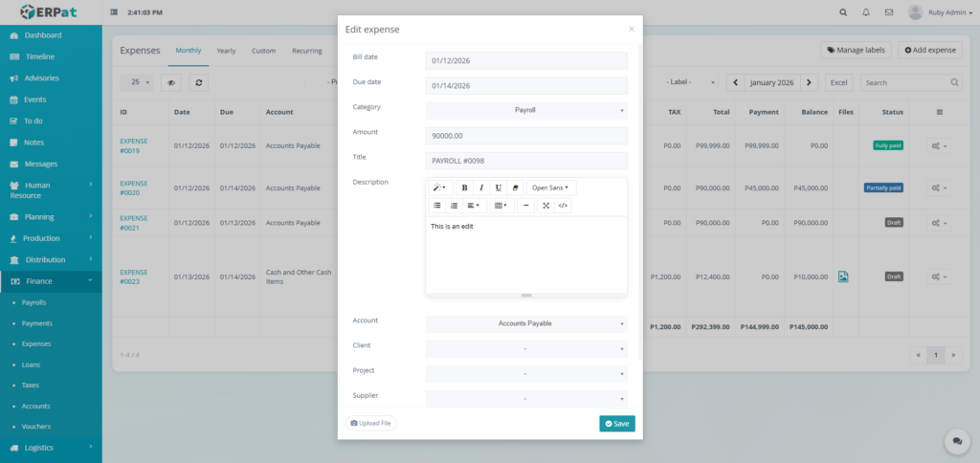Image resolution: width=980 pixels, height=463 pixels.
Task: Open the paragraph alignment dropdown
Action: click(475, 206)
